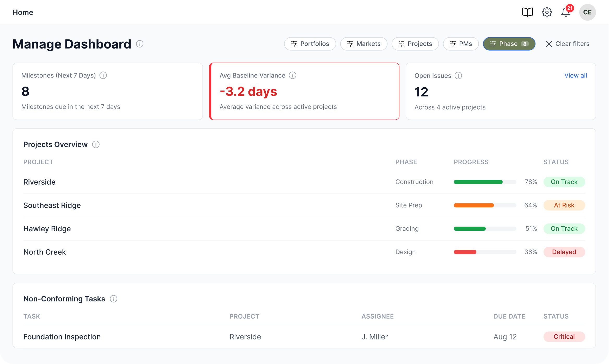Image resolution: width=609 pixels, height=364 pixels.
Task: Click the DUE DATE column header
Action: pos(509,316)
